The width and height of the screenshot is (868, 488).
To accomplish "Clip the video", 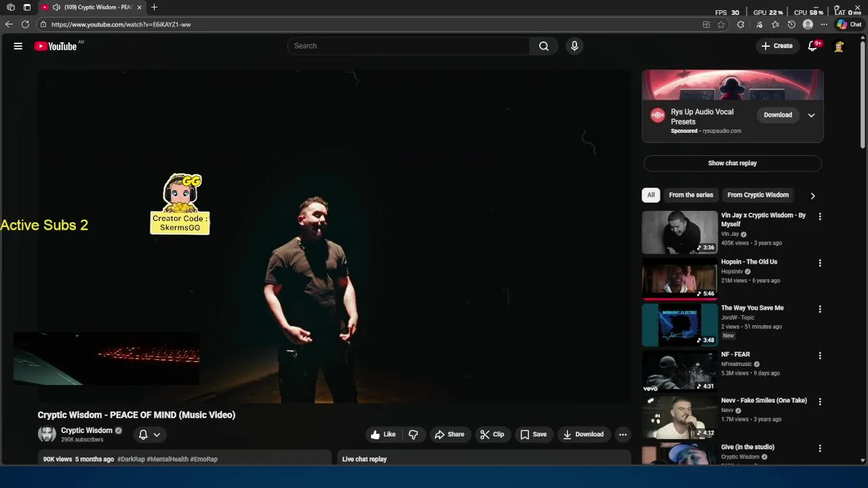I will click(x=492, y=434).
